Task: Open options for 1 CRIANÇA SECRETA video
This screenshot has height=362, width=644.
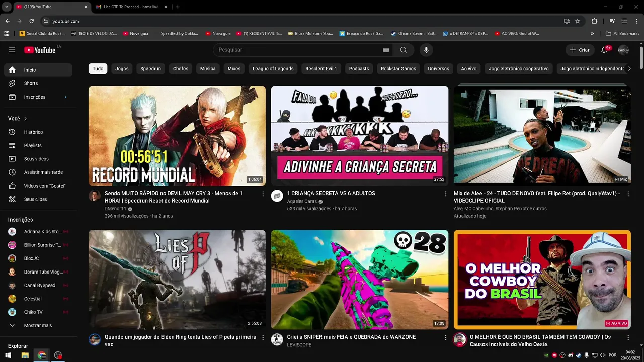Action: click(445, 194)
